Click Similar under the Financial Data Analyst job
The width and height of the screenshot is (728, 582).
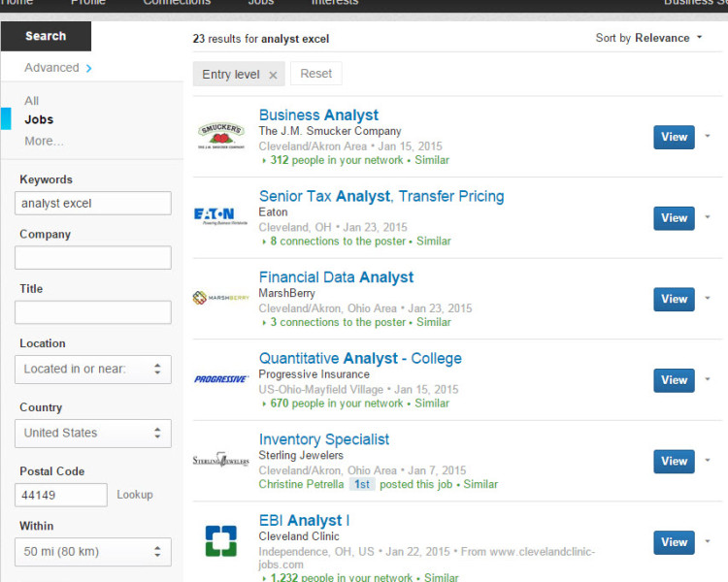point(434,322)
